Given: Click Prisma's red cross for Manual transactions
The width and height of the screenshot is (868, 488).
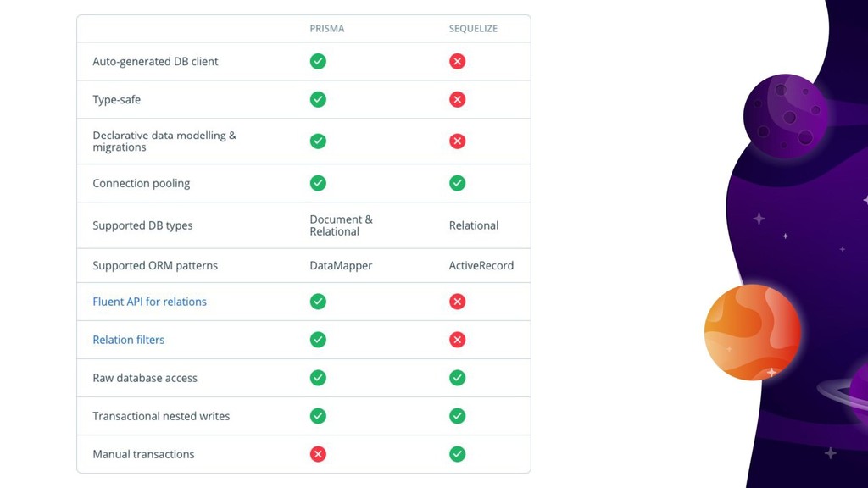Looking at the screenshot, I should pos(318,454).
